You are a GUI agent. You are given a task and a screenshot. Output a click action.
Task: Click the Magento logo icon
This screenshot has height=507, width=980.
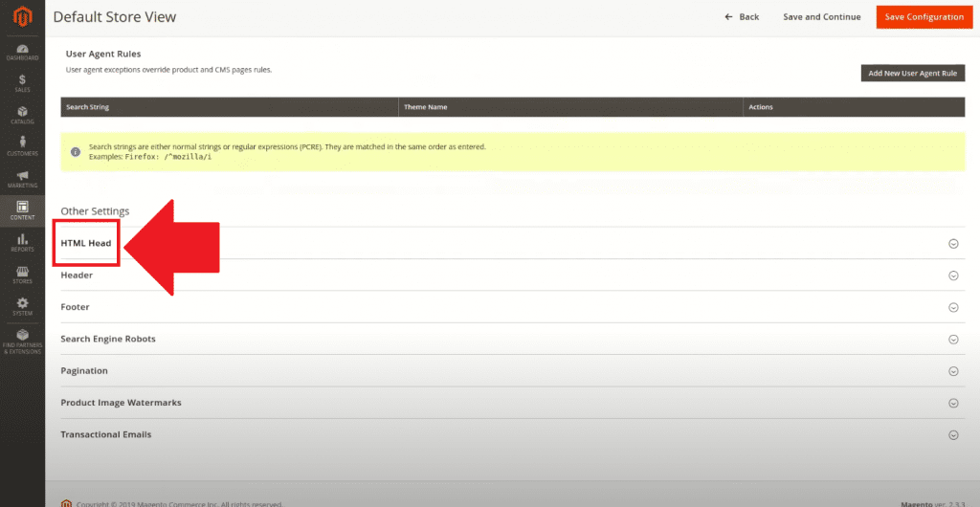click(x=22, y=17)
